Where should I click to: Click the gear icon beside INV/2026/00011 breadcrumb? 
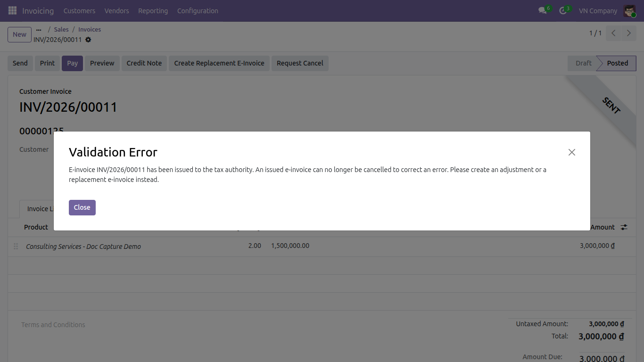88,40
